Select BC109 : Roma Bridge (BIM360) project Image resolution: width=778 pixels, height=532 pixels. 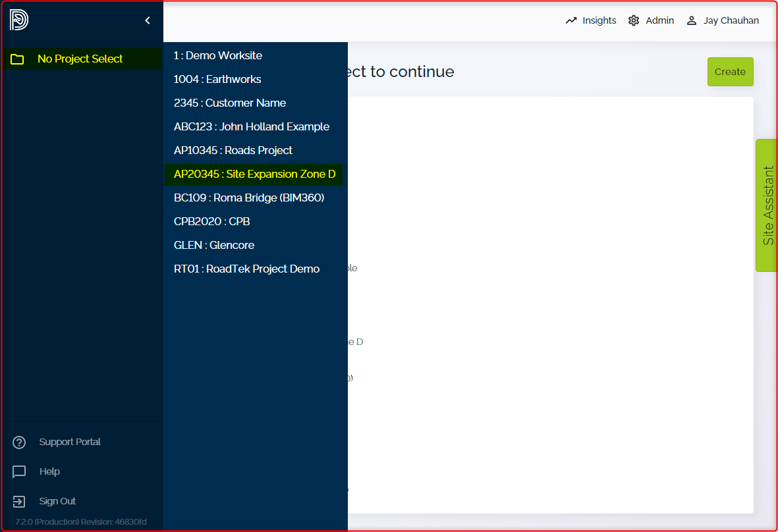[249, 198]
